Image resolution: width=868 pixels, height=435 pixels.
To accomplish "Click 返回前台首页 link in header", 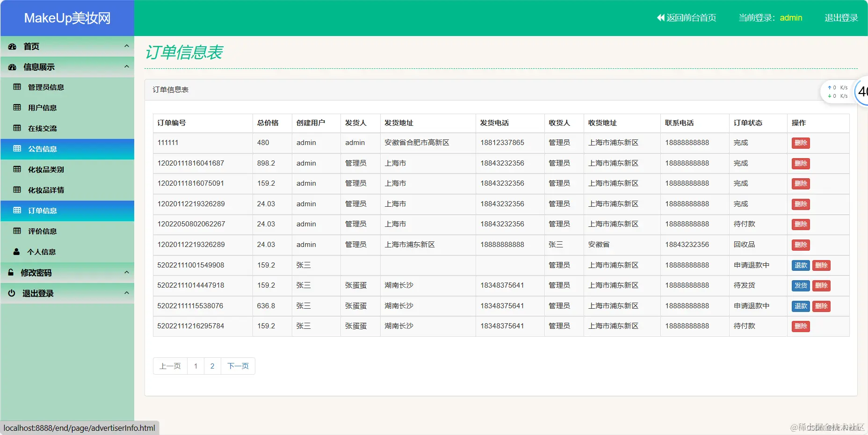I will pyautogui.click(x=687, y=18).
